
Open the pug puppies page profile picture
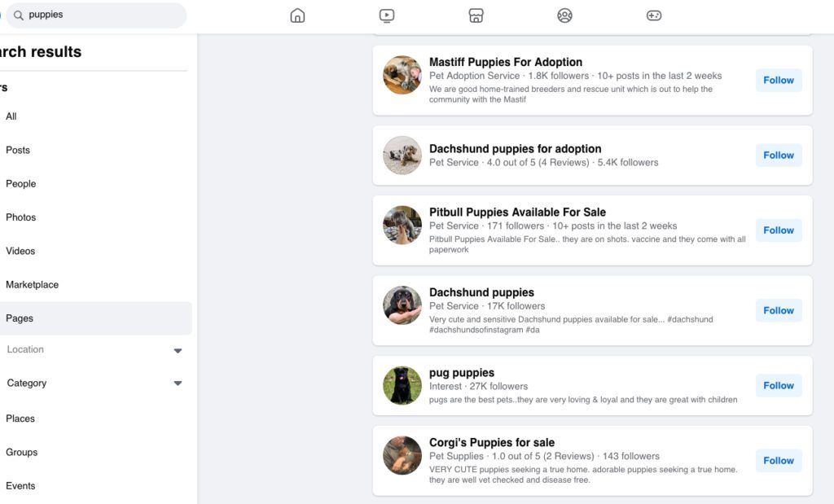402,385
